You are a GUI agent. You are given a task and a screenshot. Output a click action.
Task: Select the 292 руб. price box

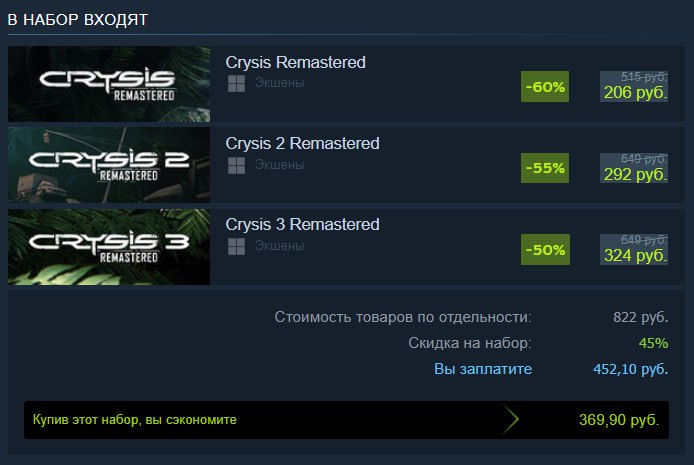click(634, 168)
